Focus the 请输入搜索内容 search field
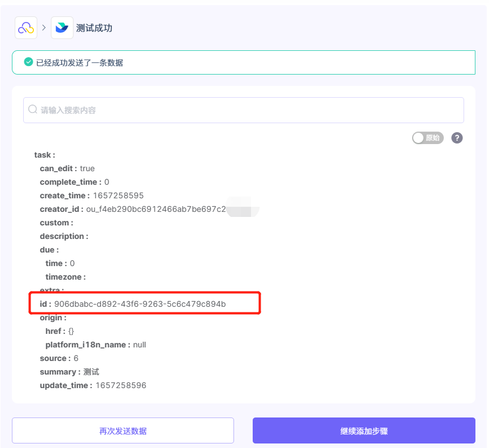Image resolution: width=489 pixels, height=448 pixels. (x=243, y=110)
